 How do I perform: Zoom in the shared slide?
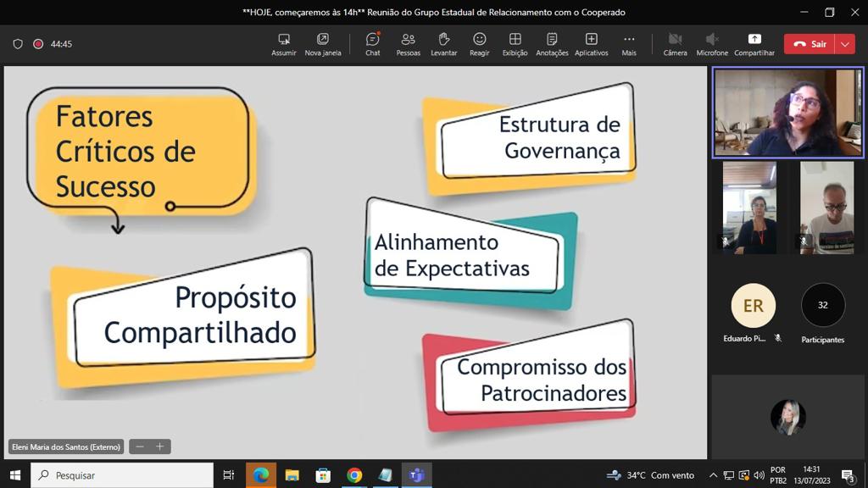point(159,446)
